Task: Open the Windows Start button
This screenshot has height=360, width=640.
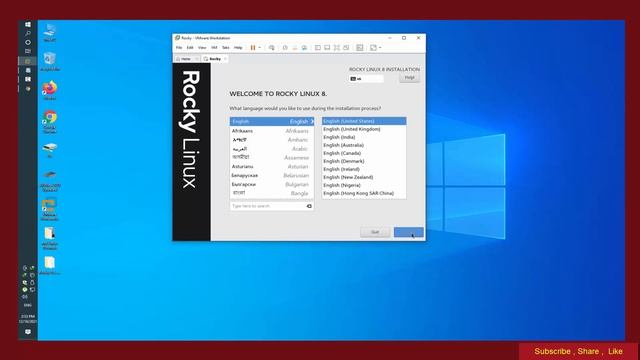Action: click(x=28, y=24)
